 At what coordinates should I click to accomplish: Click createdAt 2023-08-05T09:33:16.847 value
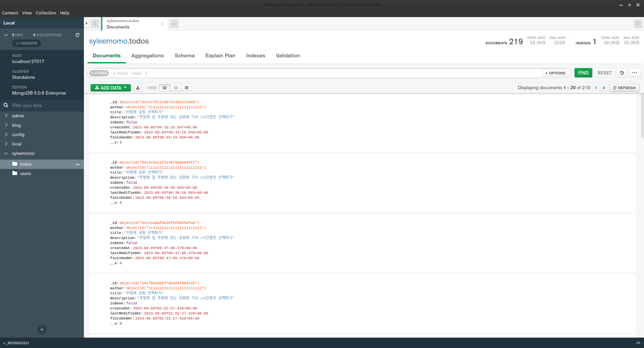165,127
